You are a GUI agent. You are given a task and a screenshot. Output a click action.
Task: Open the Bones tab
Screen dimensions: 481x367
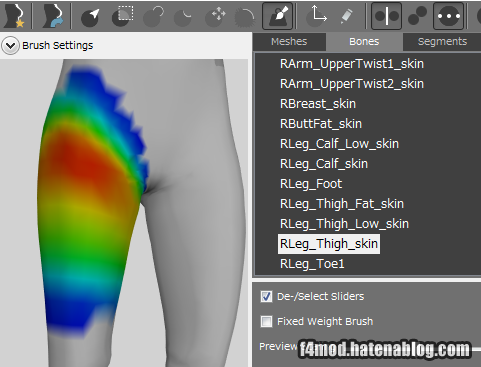(364, 41)
